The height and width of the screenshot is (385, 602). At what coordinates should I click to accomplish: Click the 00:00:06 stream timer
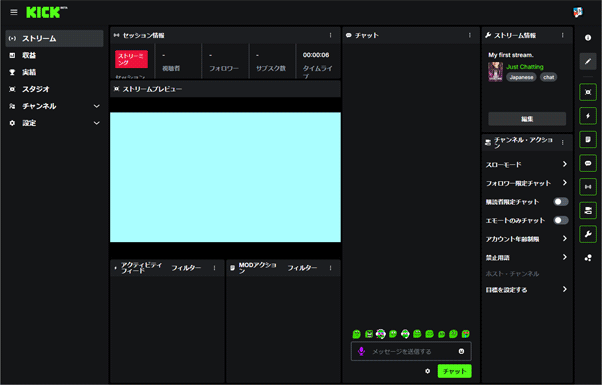(316, 55)
